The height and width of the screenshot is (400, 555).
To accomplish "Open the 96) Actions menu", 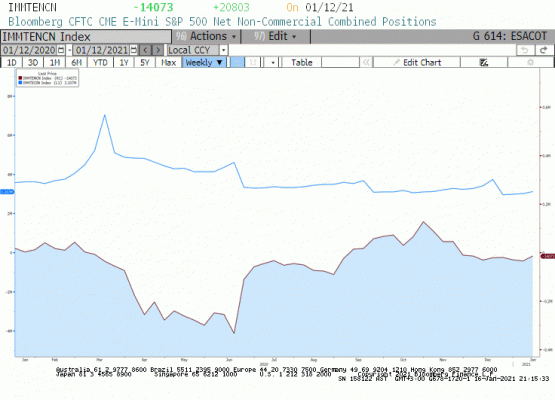I will click(x=206, y=36).
